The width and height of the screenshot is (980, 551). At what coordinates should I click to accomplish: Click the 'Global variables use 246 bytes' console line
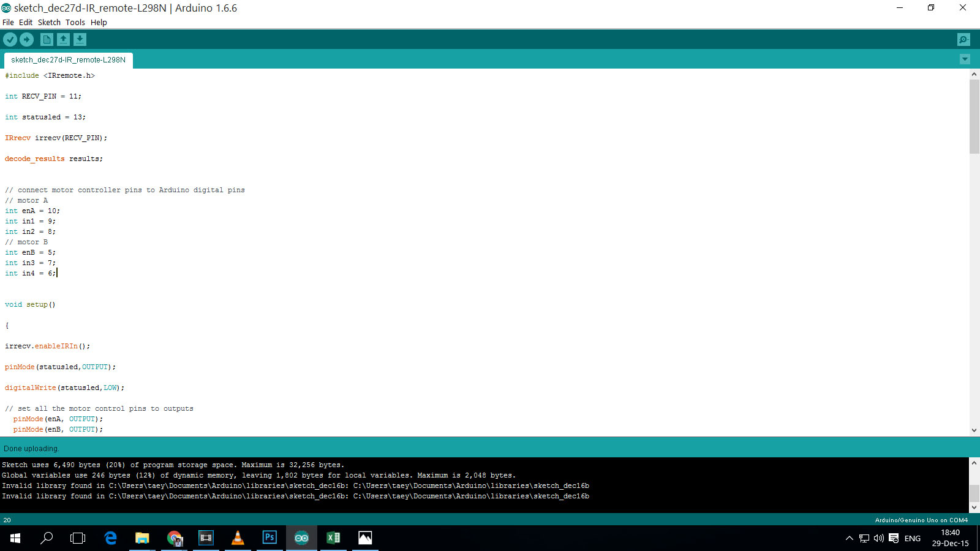click(x=259, y=476)
